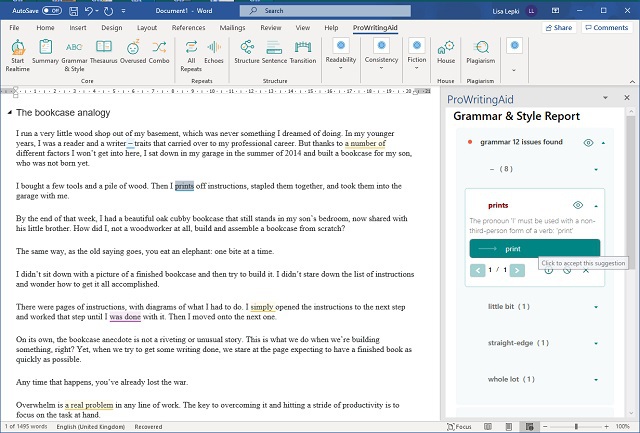Expand the dash issues (8) row

[x=596, y=169]
